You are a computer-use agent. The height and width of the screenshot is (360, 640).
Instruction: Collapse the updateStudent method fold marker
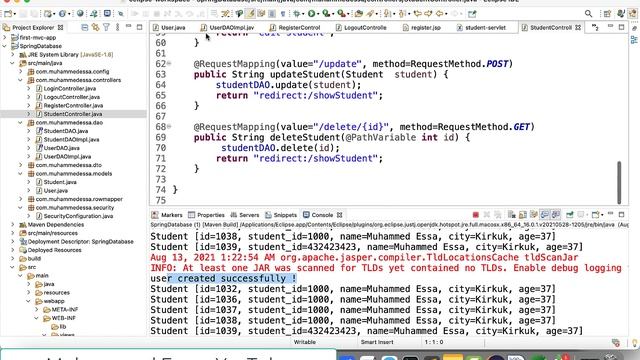point(169,64)
